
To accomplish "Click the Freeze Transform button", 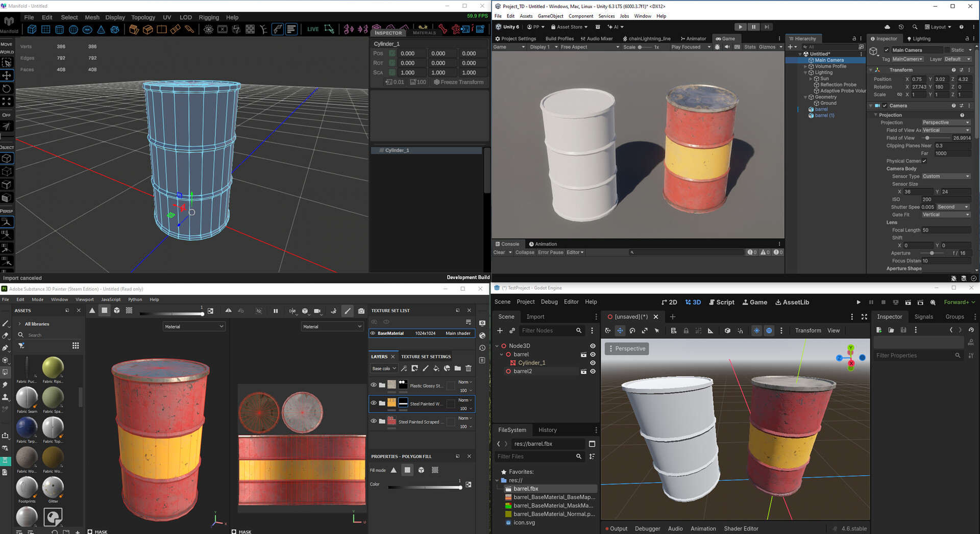I will (458, 82).
